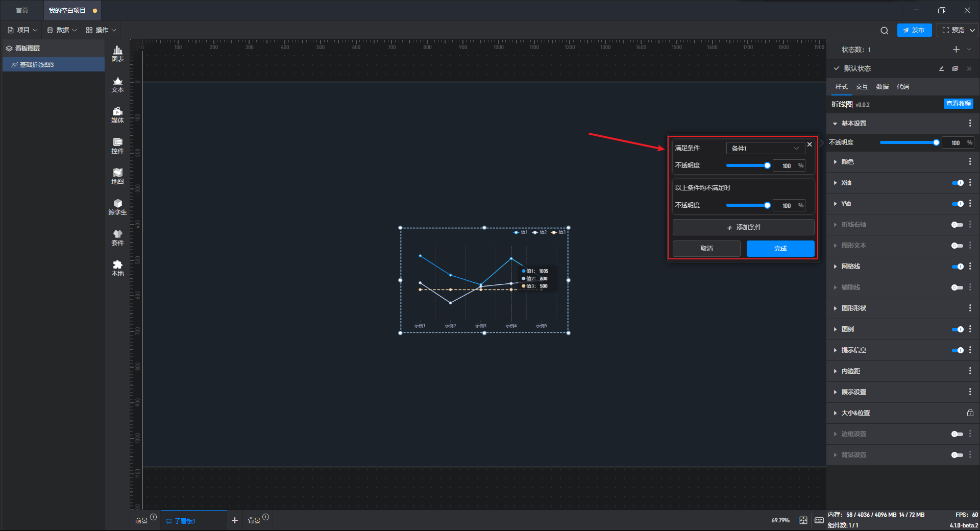Adjust the 不透明度 slider for 条件1

pyautogui.click(x=748, y=165)
